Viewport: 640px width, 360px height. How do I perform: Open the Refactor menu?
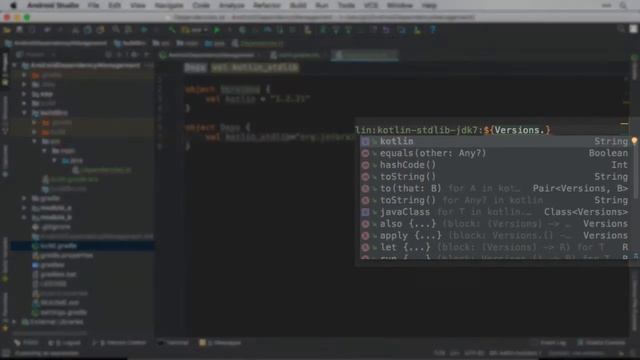[267, 5]
